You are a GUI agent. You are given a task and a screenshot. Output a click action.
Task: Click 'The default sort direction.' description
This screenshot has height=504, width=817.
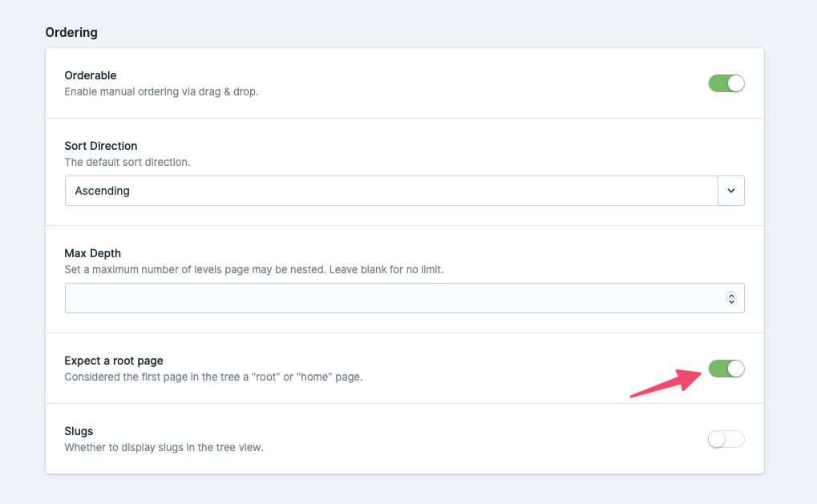(x=127, y=162)
